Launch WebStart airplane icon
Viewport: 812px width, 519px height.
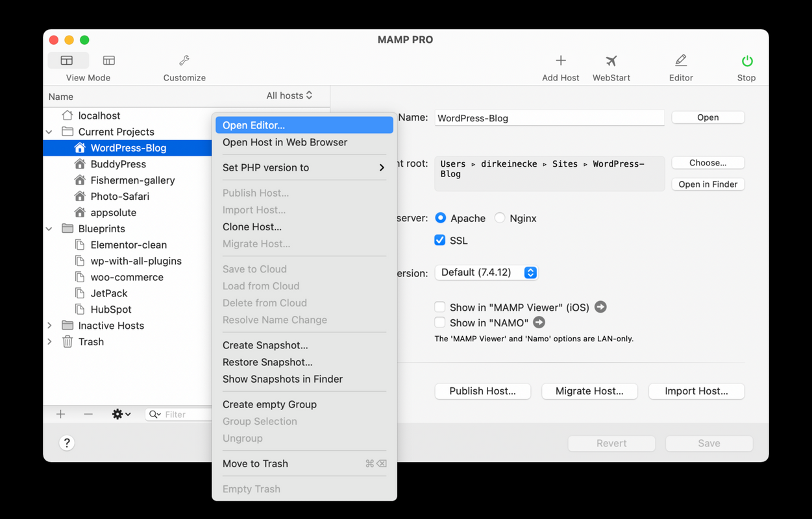tap(611, 60)
